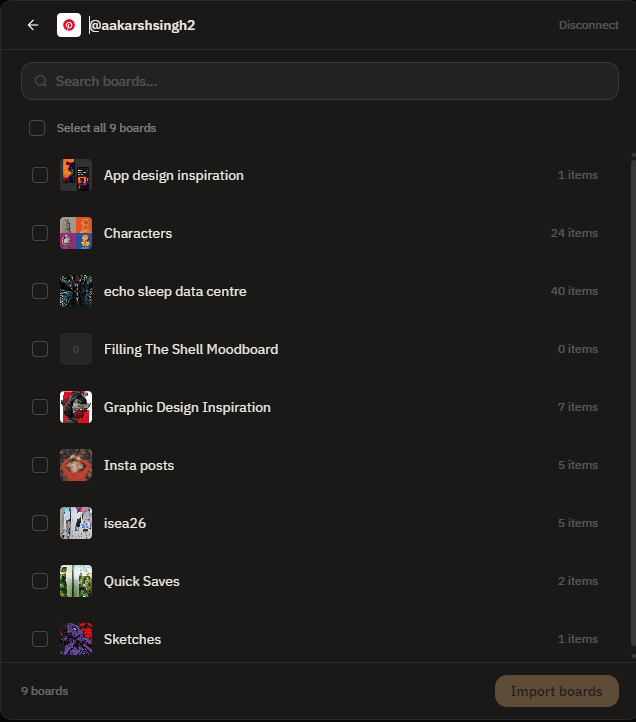The height and width of the screenshot is (722, 636).
Task: Click the Graphic Design Inspiration thumbnail
Action: click(x=76, y=407)
